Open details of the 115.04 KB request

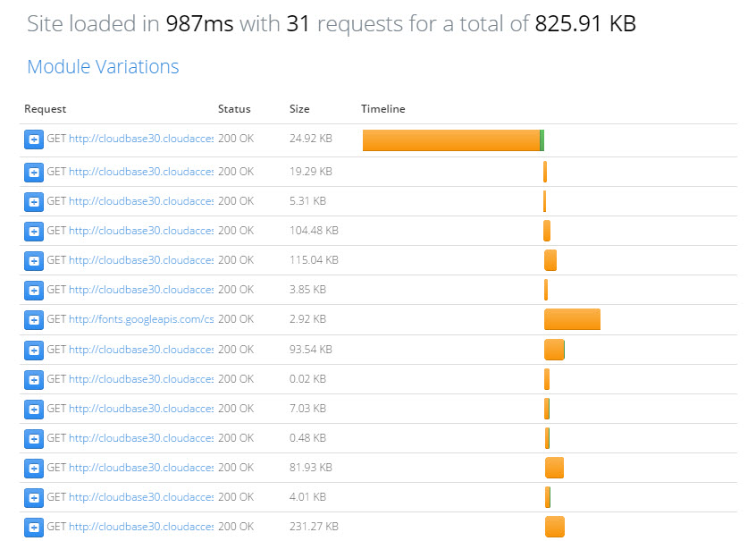click(x=34, y=260)
